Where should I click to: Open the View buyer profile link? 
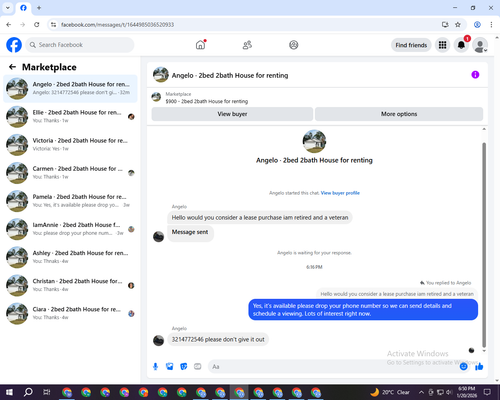340,193
